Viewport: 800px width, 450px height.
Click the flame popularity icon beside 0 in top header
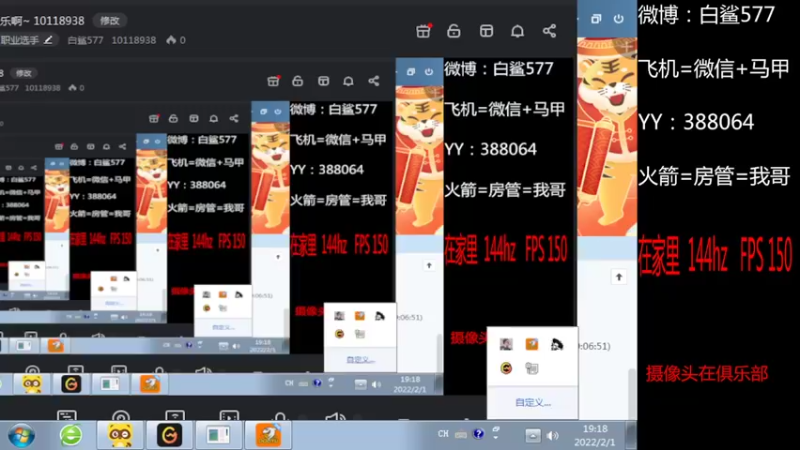coord(171,40)
